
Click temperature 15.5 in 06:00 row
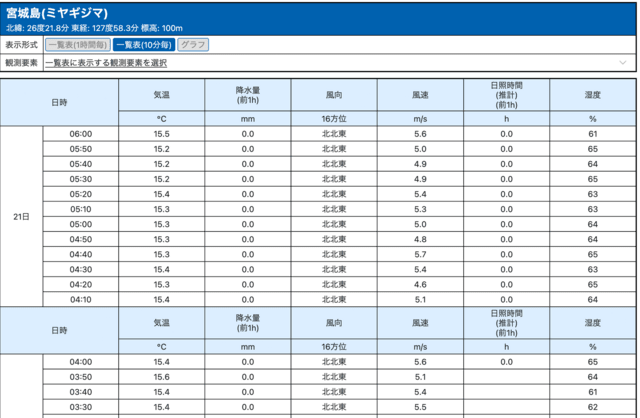tap(162, 134)
